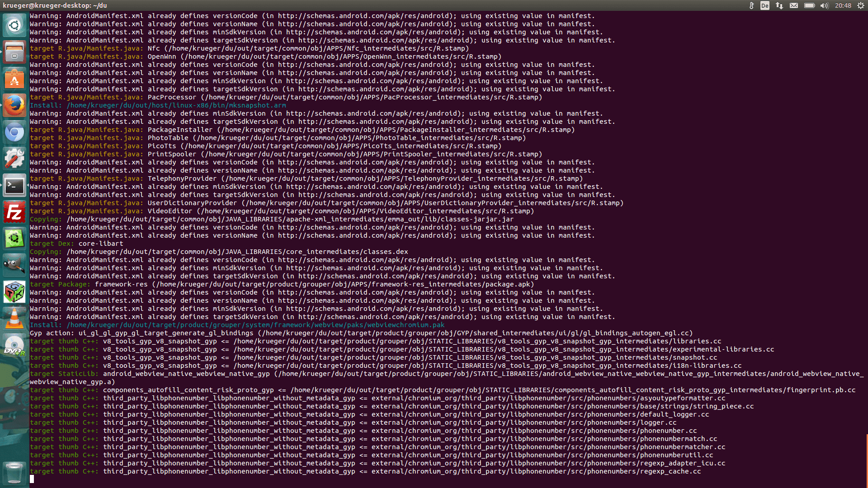Click the 'target Package: framework-res' line
Viewport: 868px width, 488px height.
click(282, 284)
